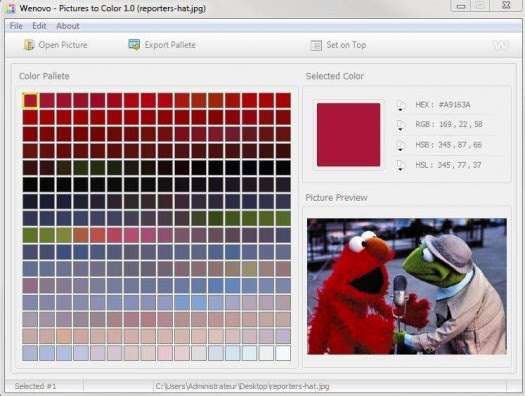This screenshot has height=396, width=525.
Task: Open the Edit menu
Action: 39,26
